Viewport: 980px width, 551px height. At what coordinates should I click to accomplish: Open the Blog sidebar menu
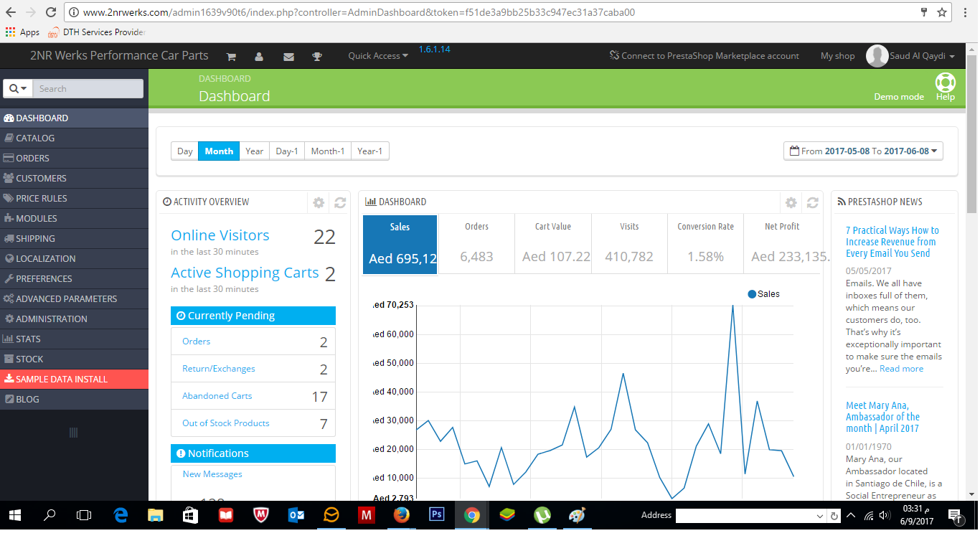(74, 400)
